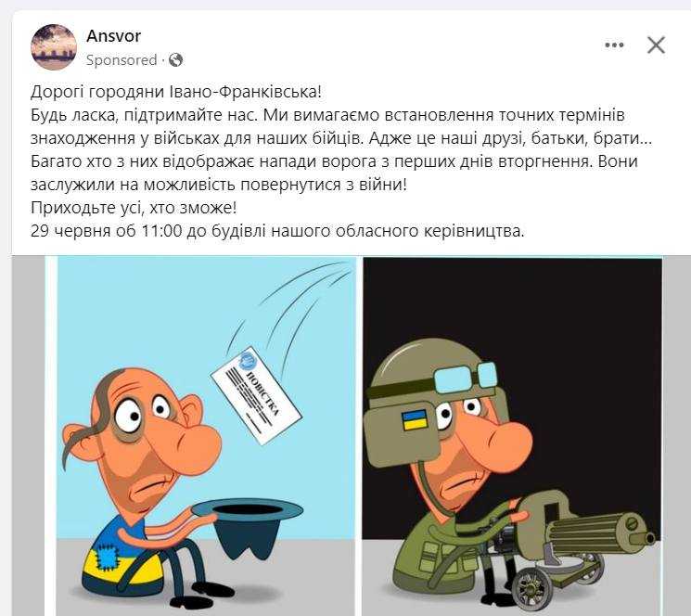Viewport: 691px width, 616px height.
Task: Click the Sponsored label
Action: click(122, 60)
